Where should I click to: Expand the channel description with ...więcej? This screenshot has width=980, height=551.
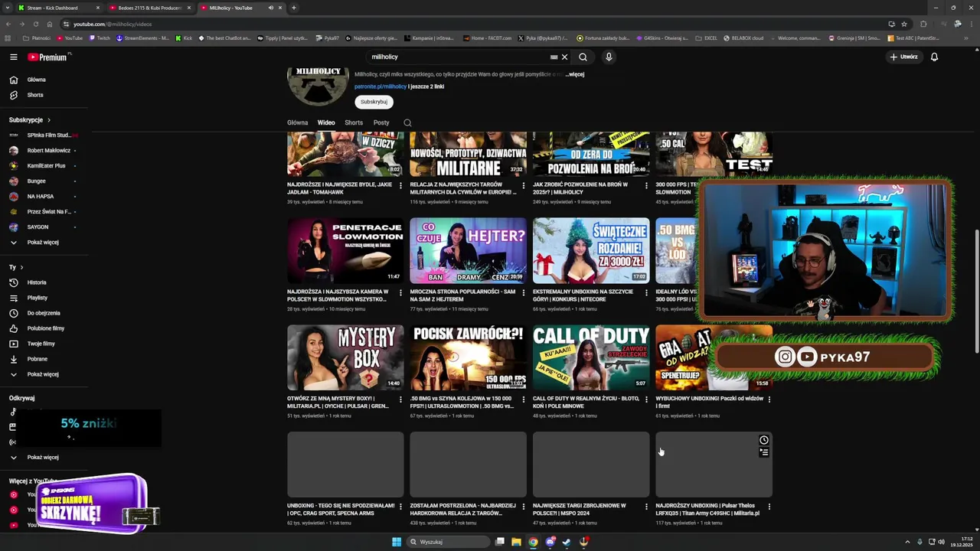tap(575, 74)
